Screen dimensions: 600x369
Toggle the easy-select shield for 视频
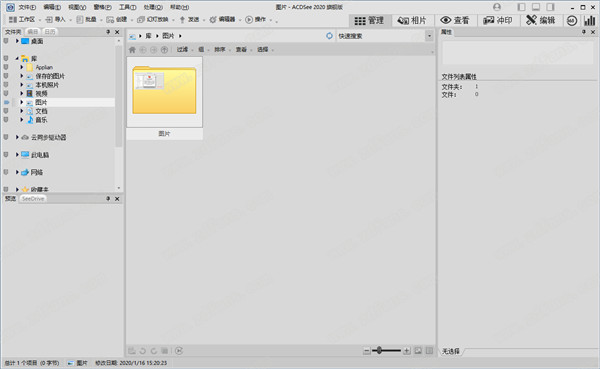pos(6,93)
